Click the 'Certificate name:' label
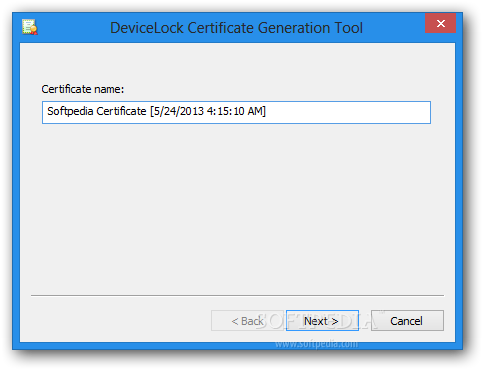Viewport: 483px width, 370px height. click(x=83, y=89)
